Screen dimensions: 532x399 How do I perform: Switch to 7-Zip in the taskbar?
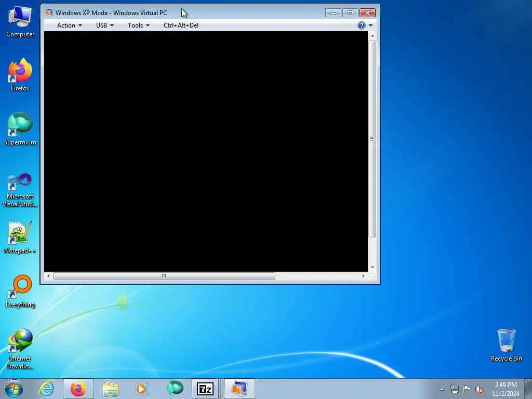pyautogui.click(x=205, y=389)
